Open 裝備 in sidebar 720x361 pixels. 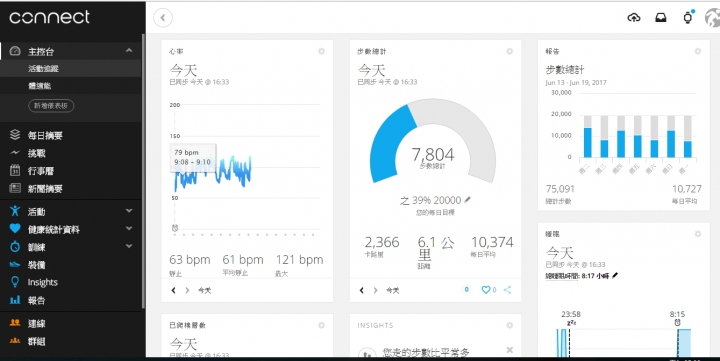click(37, 265)
